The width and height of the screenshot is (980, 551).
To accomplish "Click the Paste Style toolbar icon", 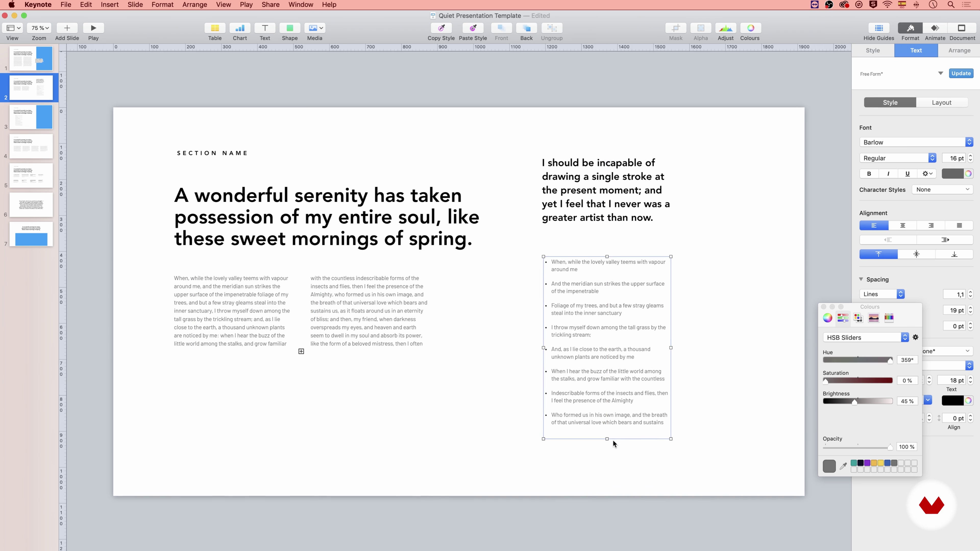I will (472, 28).
